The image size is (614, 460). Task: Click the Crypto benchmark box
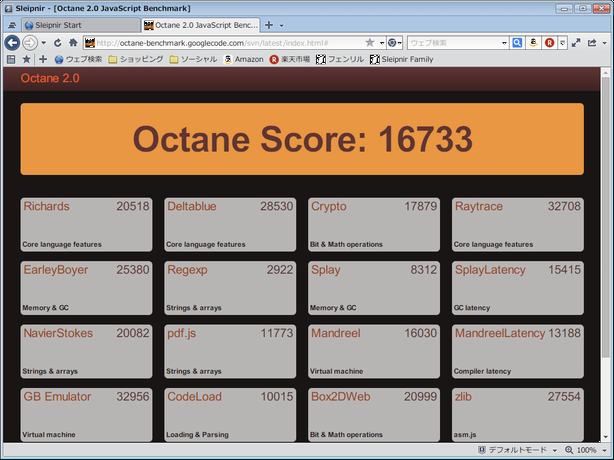pos(374,224)
